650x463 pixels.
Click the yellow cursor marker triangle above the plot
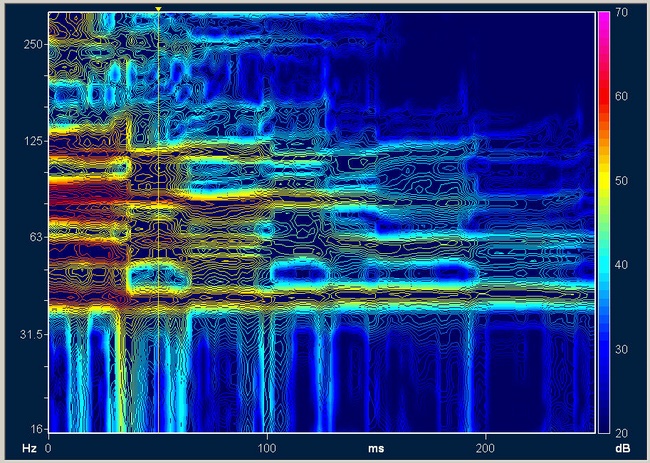coord(158,9)
